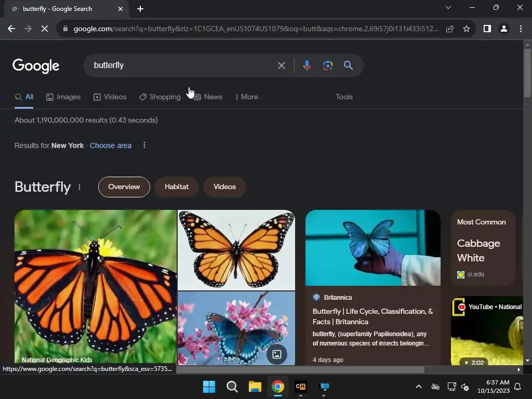Image resolution: width=532 pixels, height=399 pixels.
Task: Open the tab search chevron
Action: 448,7
